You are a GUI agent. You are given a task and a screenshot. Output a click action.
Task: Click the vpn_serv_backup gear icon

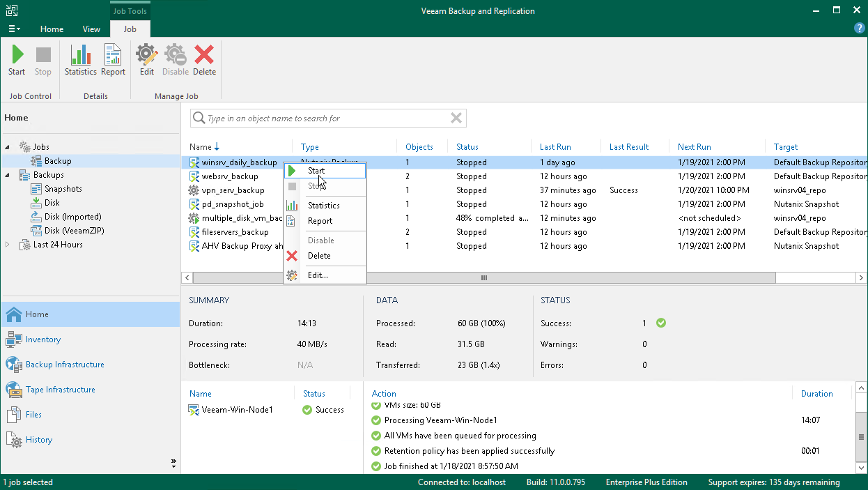[194, 190]
